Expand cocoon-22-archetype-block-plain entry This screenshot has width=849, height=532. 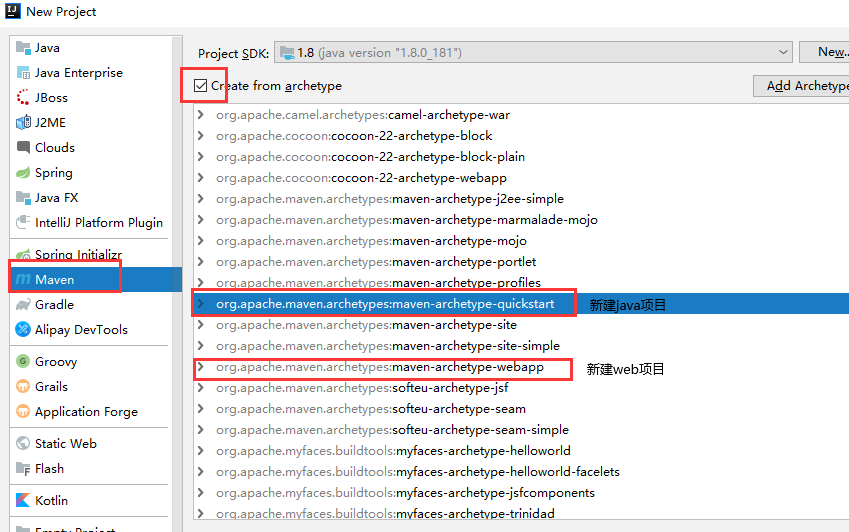pyautogui.click(x=201, y=156)
